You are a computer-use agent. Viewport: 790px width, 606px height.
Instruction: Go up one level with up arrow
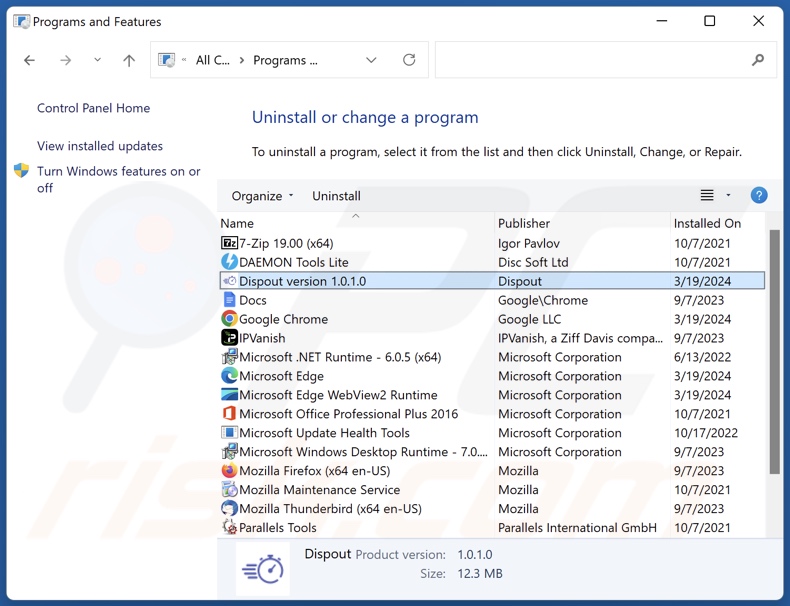(129, 60)
